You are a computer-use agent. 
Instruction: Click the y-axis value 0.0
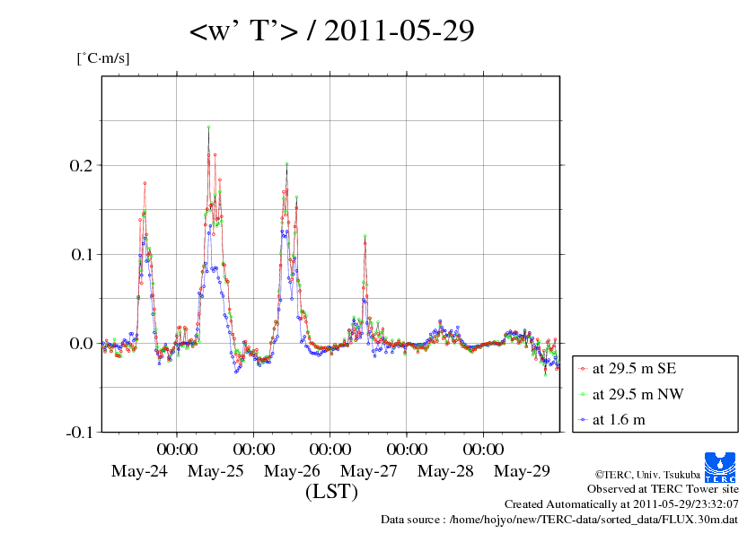pos(81,343)
